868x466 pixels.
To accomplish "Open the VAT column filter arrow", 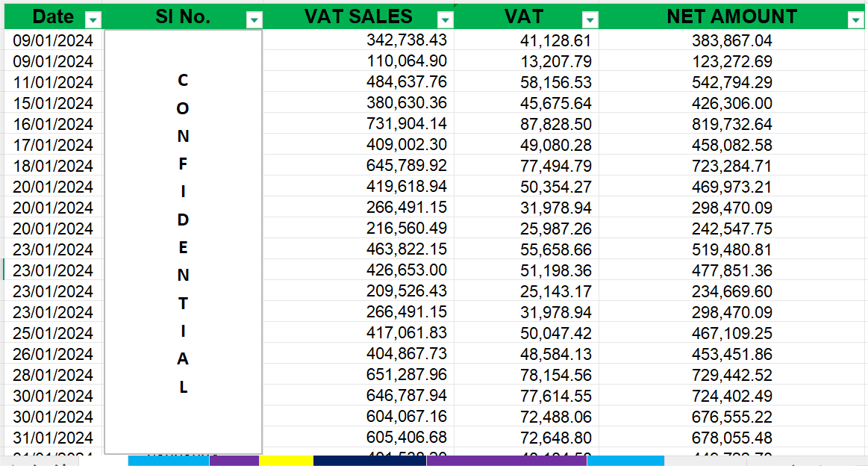I will (x=590, y=20).
